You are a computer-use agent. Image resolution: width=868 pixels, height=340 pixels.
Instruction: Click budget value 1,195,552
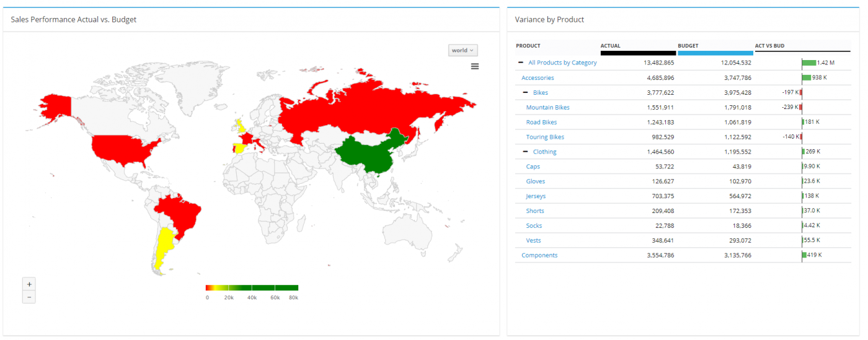tap(738, 152)
